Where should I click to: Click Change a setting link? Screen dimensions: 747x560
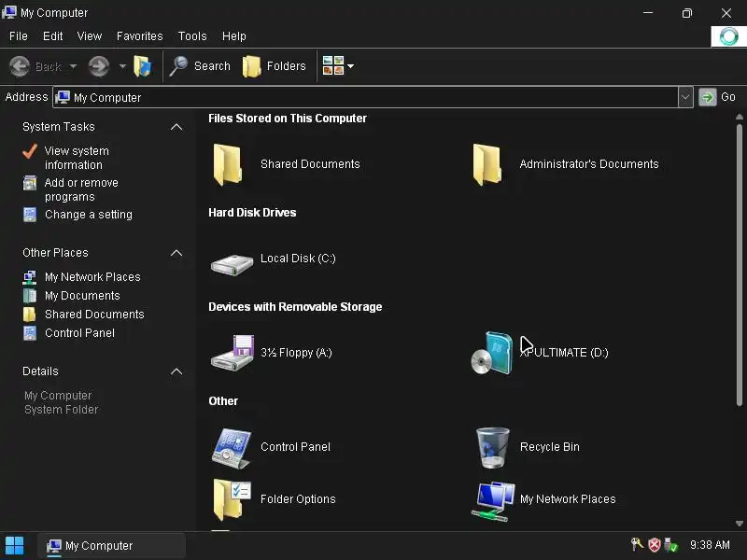pos(89,215)
